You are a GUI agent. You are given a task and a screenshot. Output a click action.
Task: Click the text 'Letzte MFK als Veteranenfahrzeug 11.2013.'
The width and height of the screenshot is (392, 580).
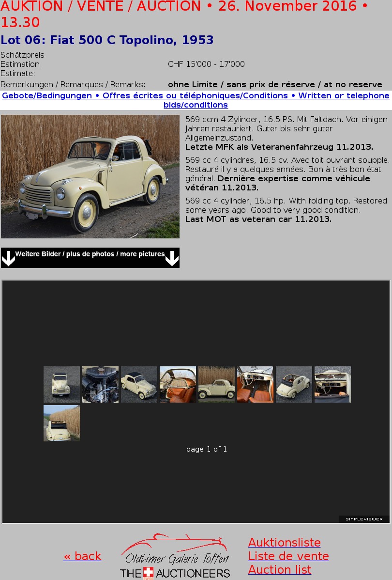pyautogui.click(x=279, y=147)
